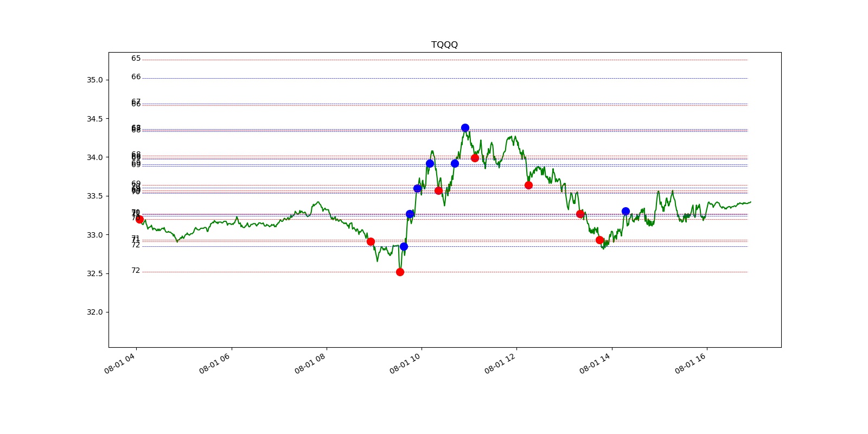Select the red marker at the lowest price

[x=400, y=272]
